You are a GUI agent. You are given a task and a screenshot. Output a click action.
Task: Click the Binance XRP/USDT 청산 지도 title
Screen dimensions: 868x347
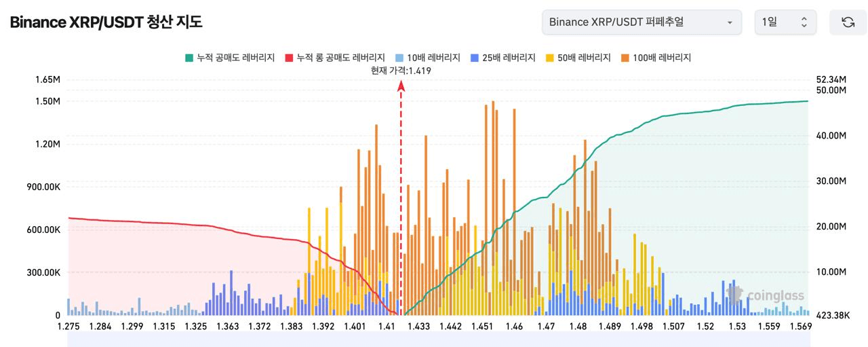click(x=106, y=22)
